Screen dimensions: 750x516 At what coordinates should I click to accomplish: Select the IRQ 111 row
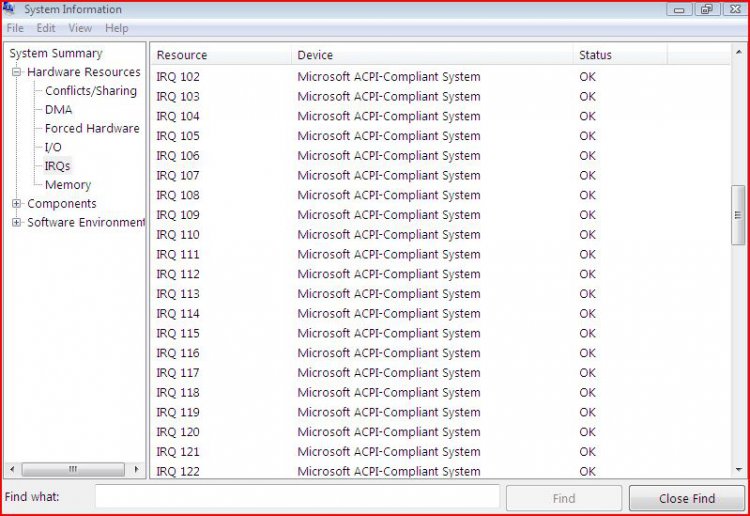[x=441, y=254]
